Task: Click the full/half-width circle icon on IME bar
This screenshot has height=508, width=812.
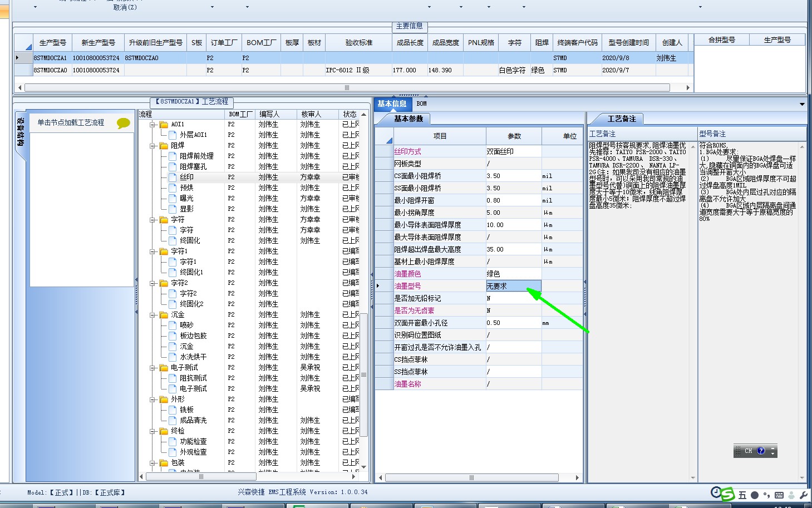Action: pyautogui.click(x=754, y=495)
